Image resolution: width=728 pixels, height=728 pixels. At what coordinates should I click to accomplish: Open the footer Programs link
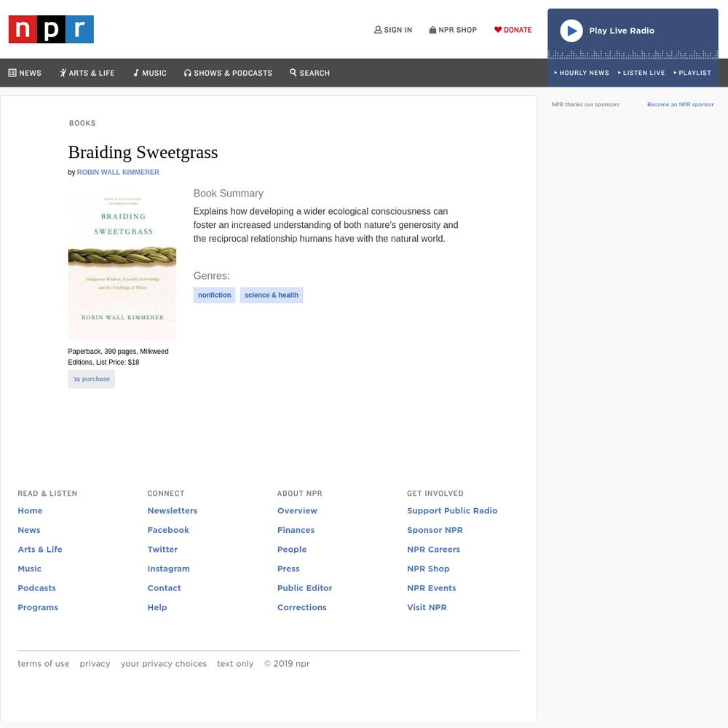[x=38, y=607]
